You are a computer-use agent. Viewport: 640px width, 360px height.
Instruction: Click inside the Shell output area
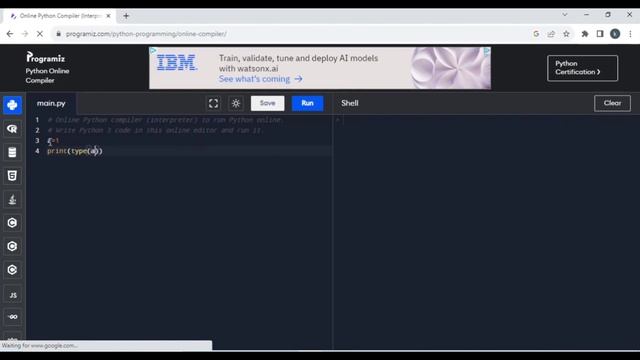coord(487,232)
